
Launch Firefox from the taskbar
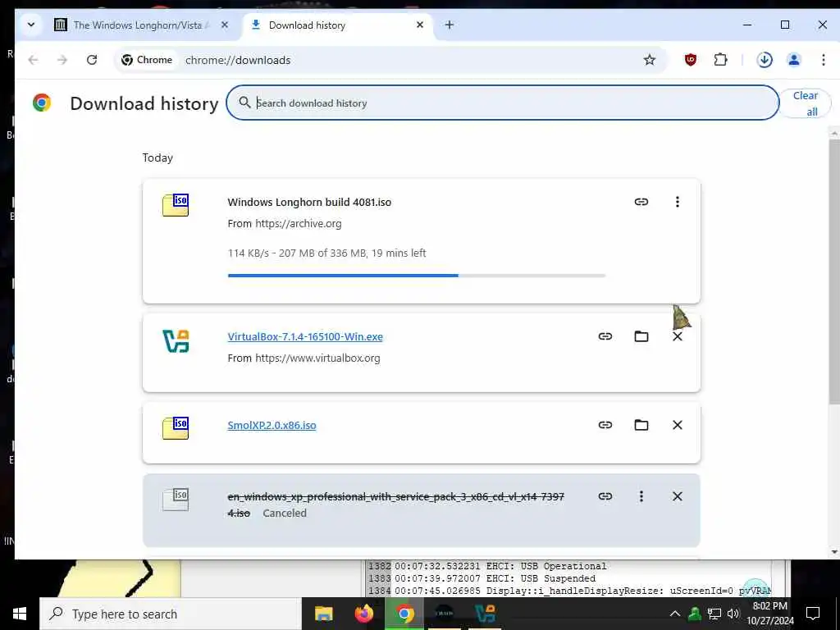363,614
